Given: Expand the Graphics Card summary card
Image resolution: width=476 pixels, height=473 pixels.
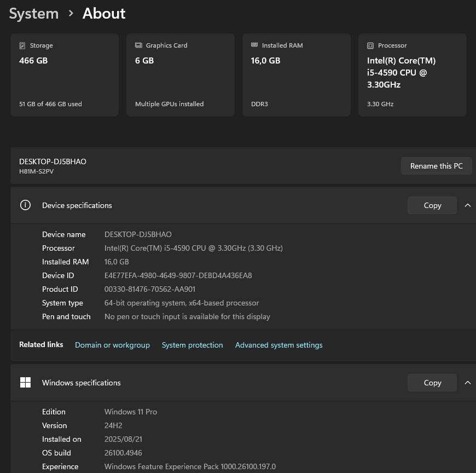Looking at the screenshot, I should pyautogui.click(x=180, y=74).
